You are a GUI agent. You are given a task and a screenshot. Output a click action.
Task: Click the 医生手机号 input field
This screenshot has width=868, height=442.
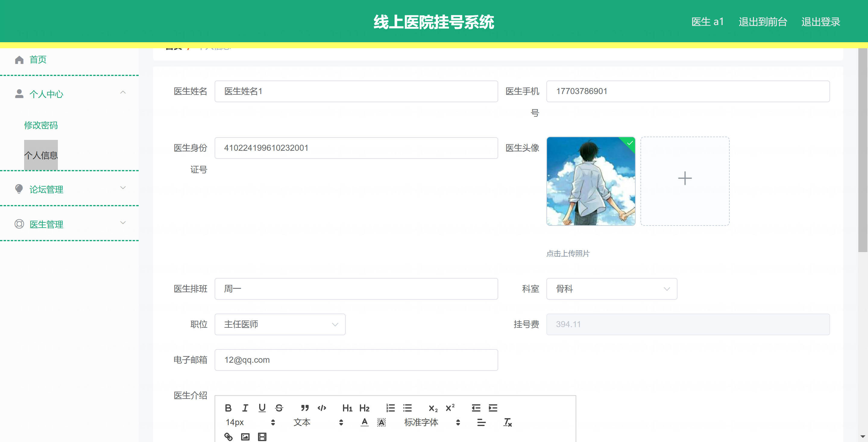688,91
